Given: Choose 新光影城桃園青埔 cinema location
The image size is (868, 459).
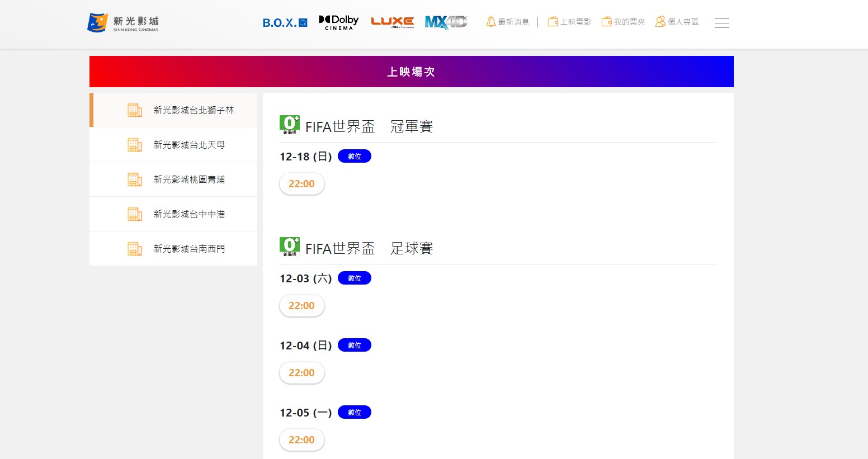Looking at the screenshot, I should tap(173, 179).
